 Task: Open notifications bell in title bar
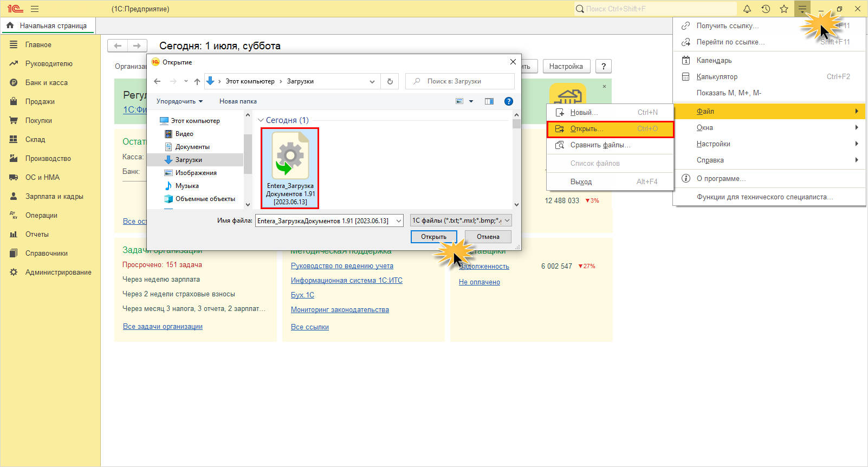coord(747,9)
